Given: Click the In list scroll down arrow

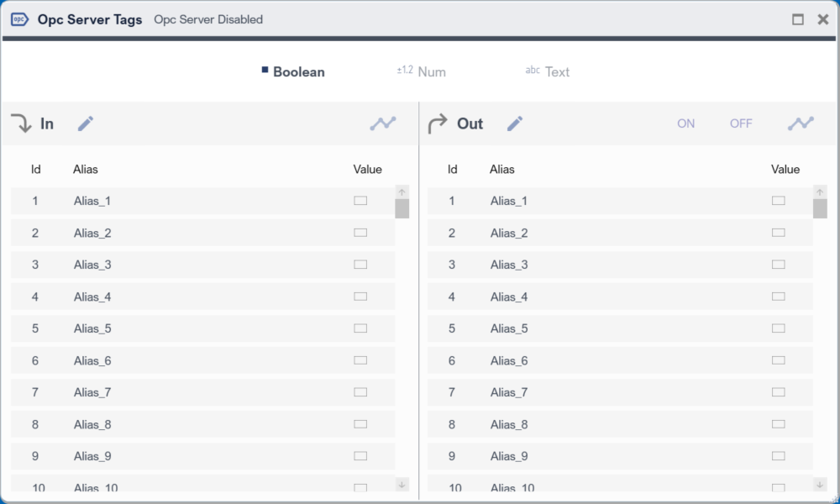Looking at the screenshot, I should coord(402,484).
